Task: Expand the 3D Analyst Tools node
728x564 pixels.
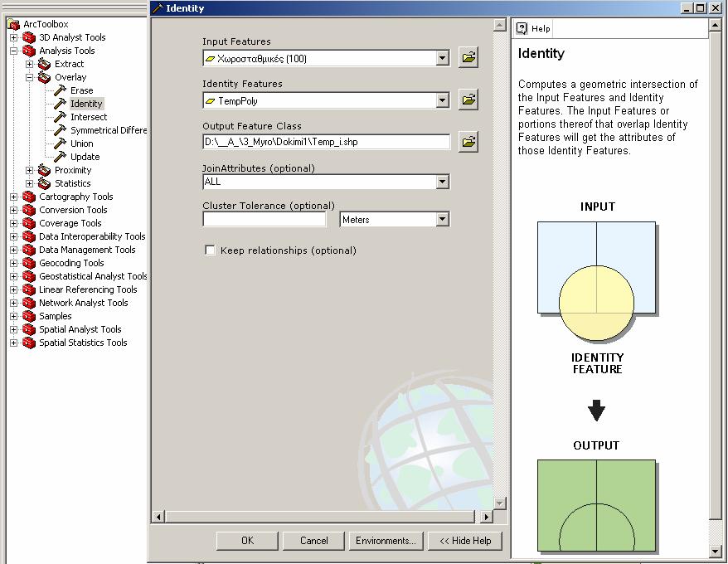Action: [x=14, y=37]
